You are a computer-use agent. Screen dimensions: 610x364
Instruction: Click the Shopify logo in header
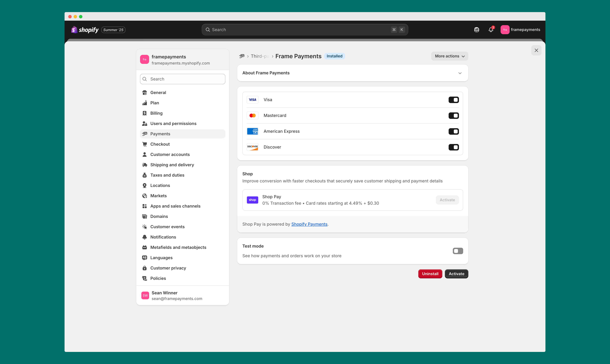pyautogui.click(x=85, y=30)
